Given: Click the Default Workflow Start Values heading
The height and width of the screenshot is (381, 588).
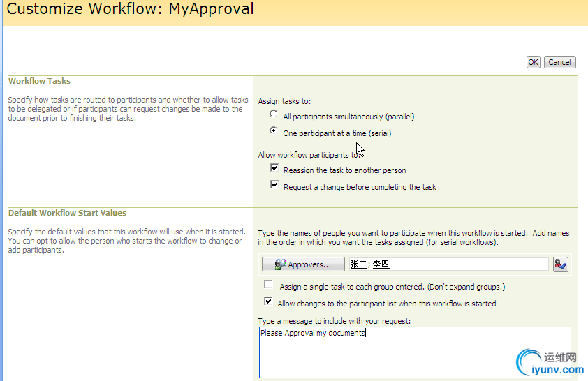Looking at the screenshot, I should pyautogui.click(x=67, y=213).
